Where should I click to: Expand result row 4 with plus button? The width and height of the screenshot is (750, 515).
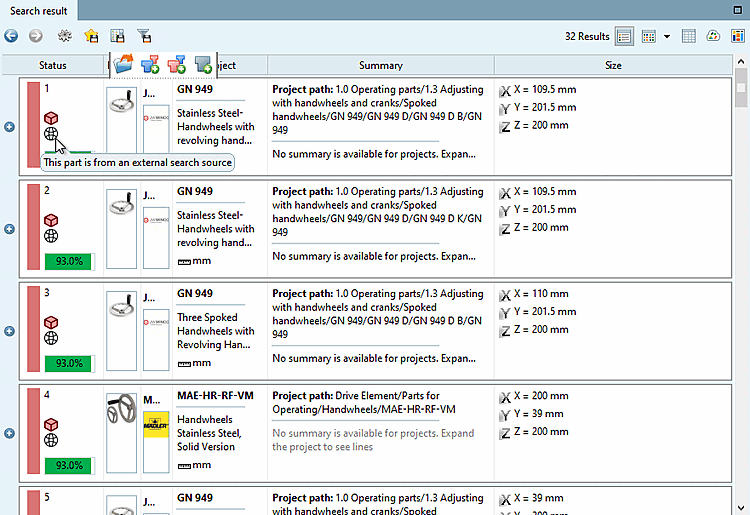[9, 433]
